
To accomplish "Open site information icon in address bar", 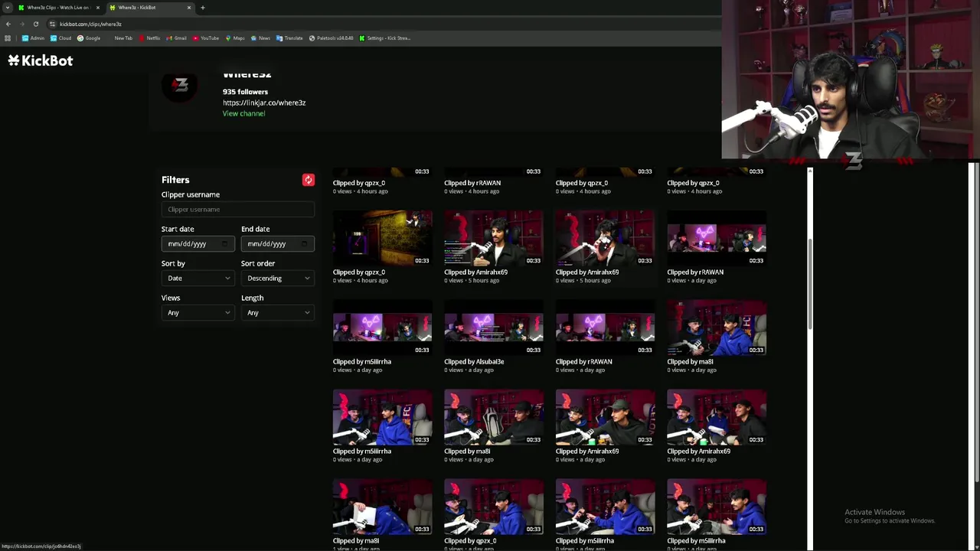I will [x=52, y=24].
